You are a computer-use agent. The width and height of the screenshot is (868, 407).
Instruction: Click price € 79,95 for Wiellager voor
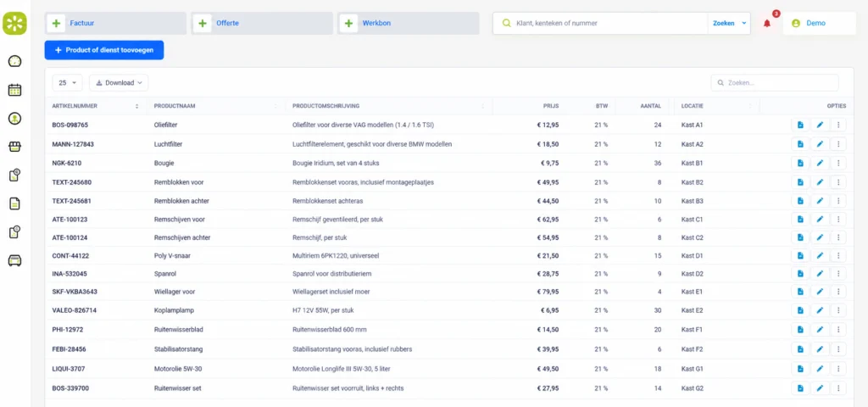point(548,292)
